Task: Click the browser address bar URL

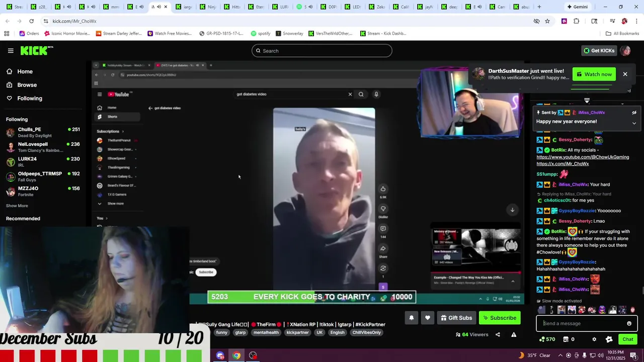Action: [74, 21]
